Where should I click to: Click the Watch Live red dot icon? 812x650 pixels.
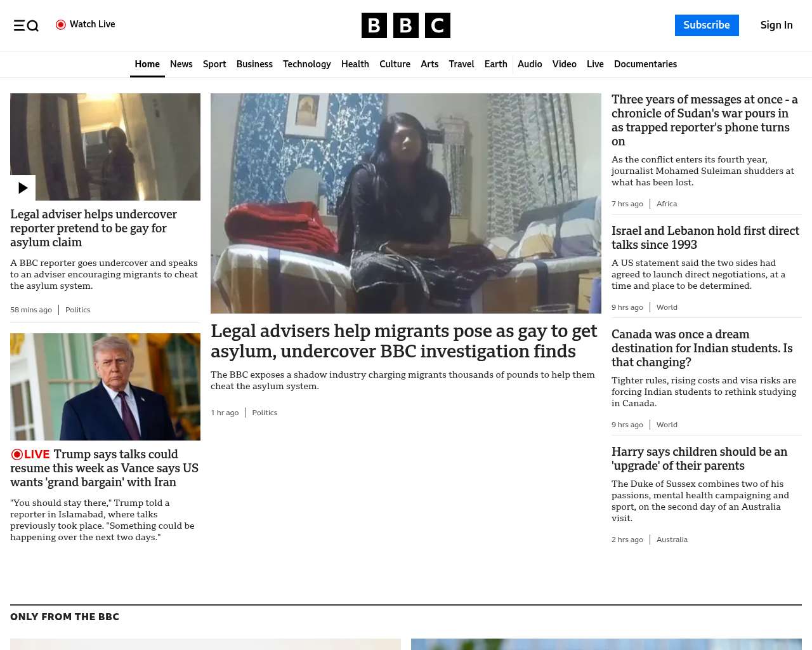pos(61,25)
